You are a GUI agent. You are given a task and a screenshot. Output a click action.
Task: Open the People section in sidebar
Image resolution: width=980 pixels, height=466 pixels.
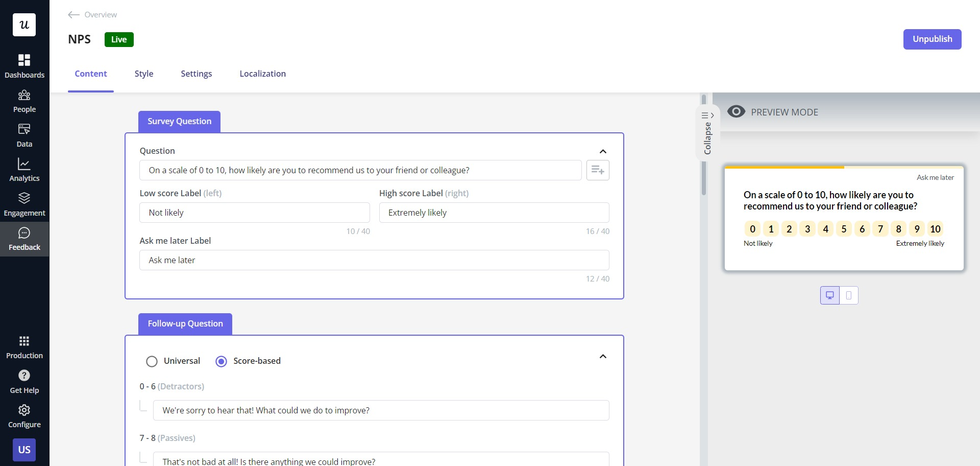pyautogui.click(x=24, y=101)
